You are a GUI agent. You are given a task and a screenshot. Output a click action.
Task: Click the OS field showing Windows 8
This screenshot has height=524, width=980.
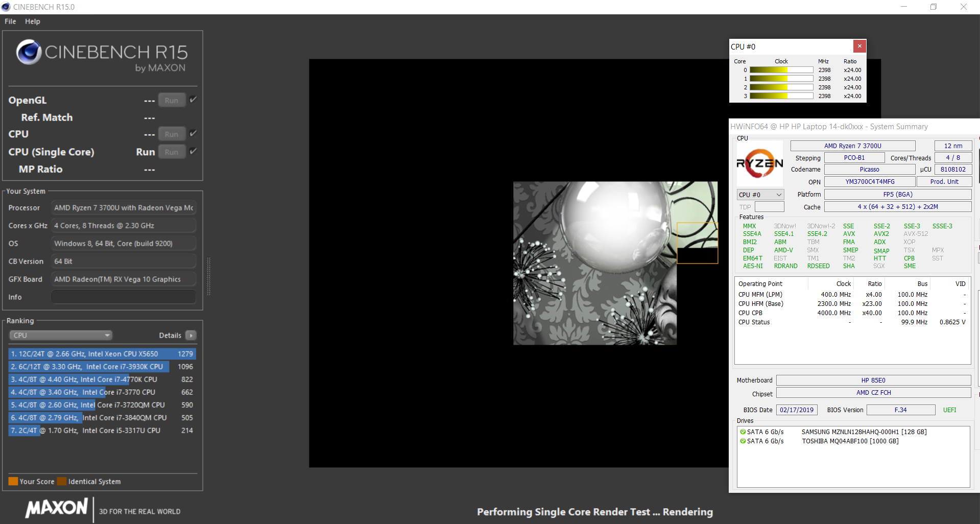point(124,244)
